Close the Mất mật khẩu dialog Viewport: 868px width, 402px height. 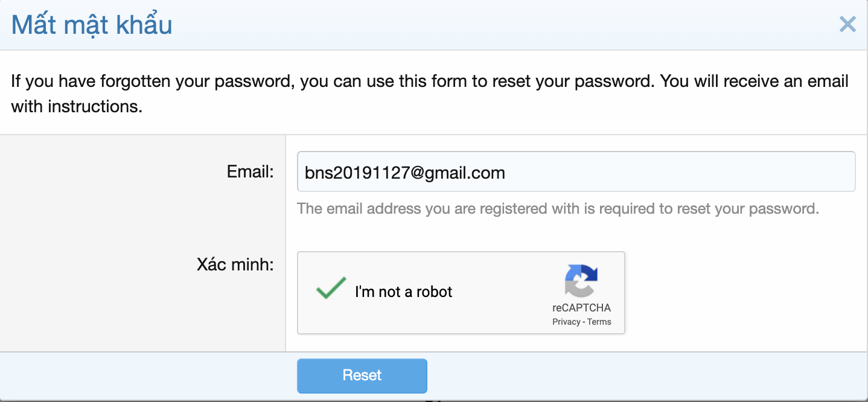click(847, 24)
